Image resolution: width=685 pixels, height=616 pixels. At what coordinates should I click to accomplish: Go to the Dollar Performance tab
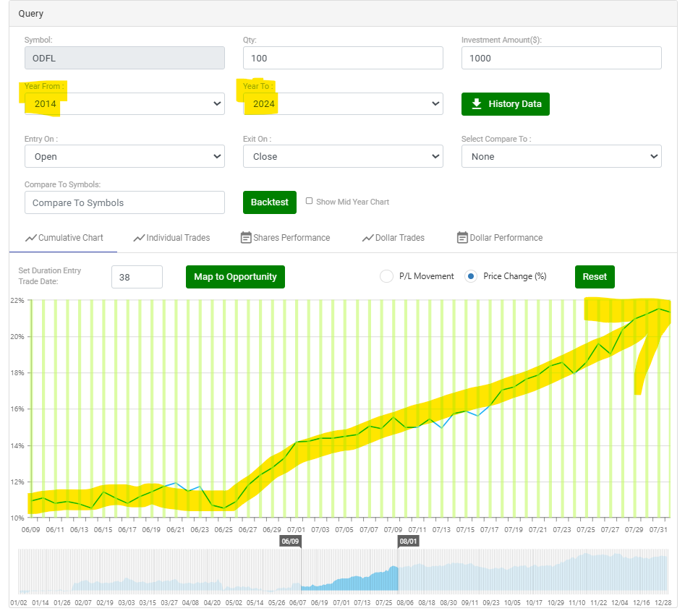500,238
